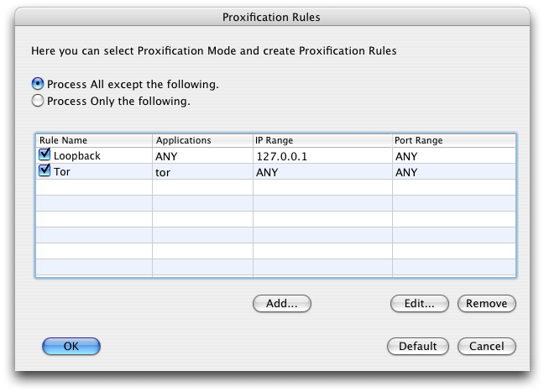Disable the Tor rule checkbox
The height and width of the screenshot is (392, 544).
(x=45, y=171)
